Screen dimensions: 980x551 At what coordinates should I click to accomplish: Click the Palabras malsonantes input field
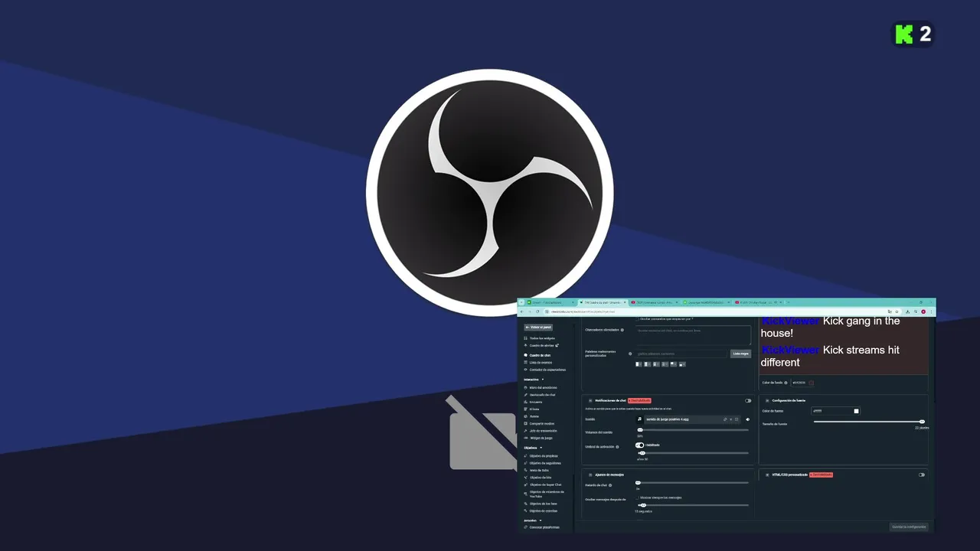pyautogui.click(x=681, y=354)
